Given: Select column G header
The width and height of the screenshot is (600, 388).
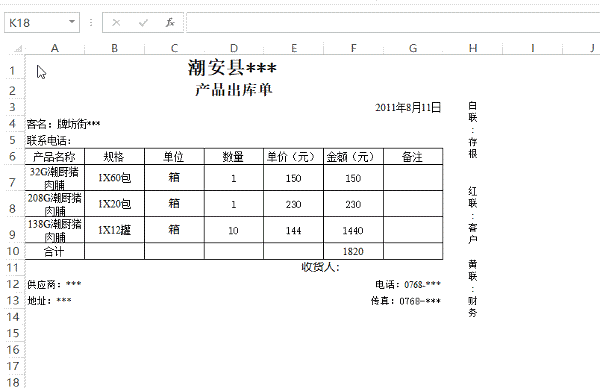Looking at the screenshot, I should [413, 48].
